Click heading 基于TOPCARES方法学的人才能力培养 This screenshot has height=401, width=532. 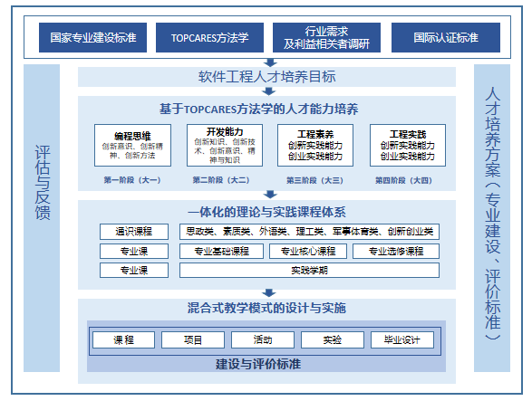pyautogui.click(x=258, y=109)
